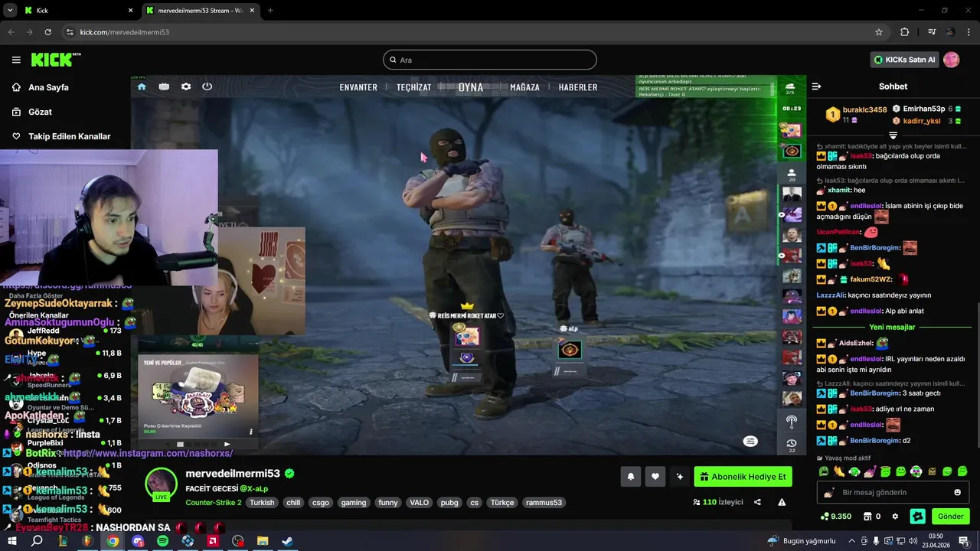Click the notification bell icon for the channel
The image size is (980, 551).
(x=631, y=477)
